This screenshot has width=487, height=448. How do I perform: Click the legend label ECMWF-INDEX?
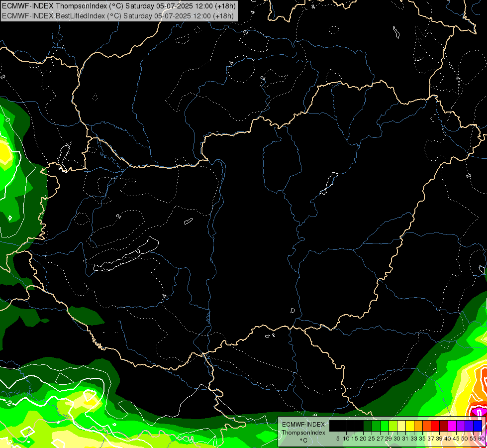pyautogui.click(x=303, y=425)
